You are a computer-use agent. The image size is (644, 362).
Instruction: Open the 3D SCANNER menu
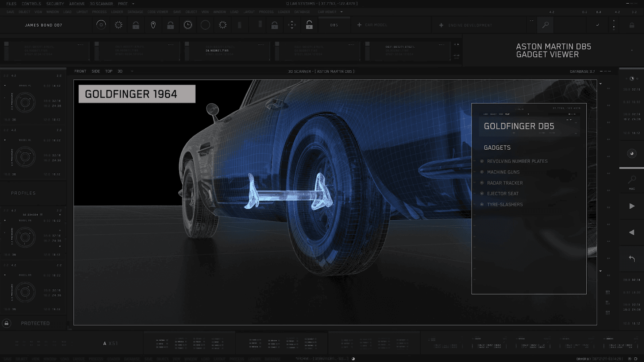coord(101,4)
